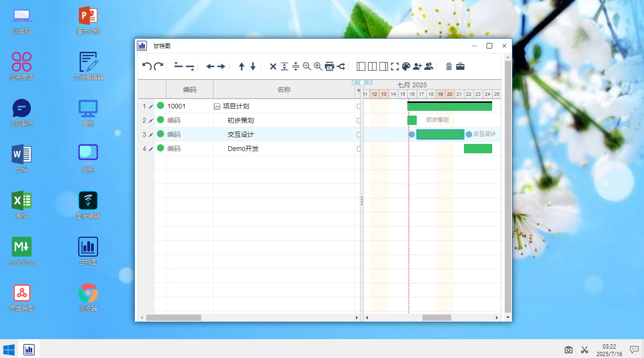Tick the checkbox in 初步策划 row
This screenshot has width=644, height=358.
pyautogui.click(x=359, y=120)
